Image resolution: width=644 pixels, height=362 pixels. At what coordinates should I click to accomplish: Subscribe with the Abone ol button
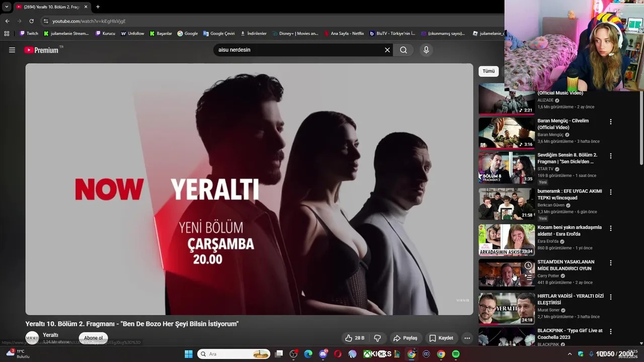click(93, 338)
